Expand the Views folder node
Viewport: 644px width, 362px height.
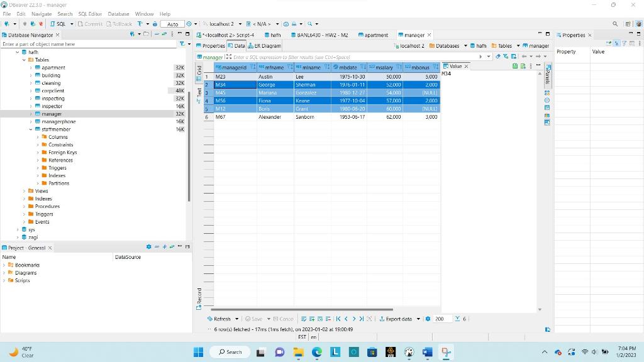(x=24, y=191)
